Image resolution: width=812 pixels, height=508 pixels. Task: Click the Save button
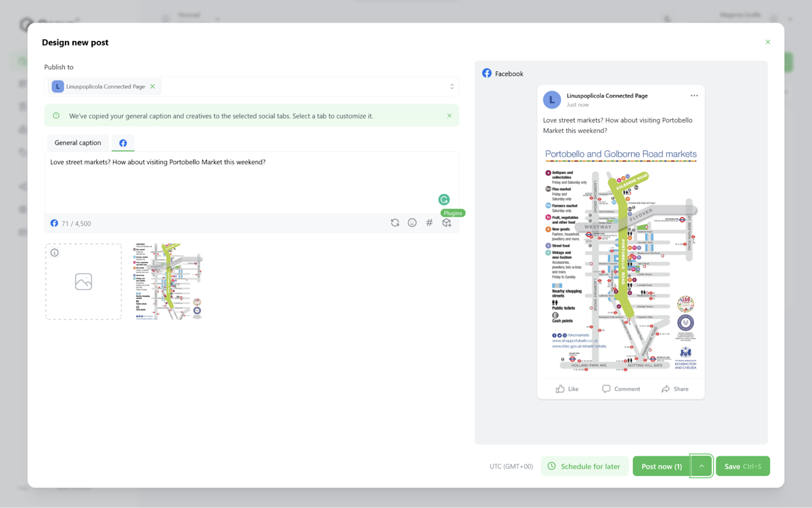coord(743,466)
